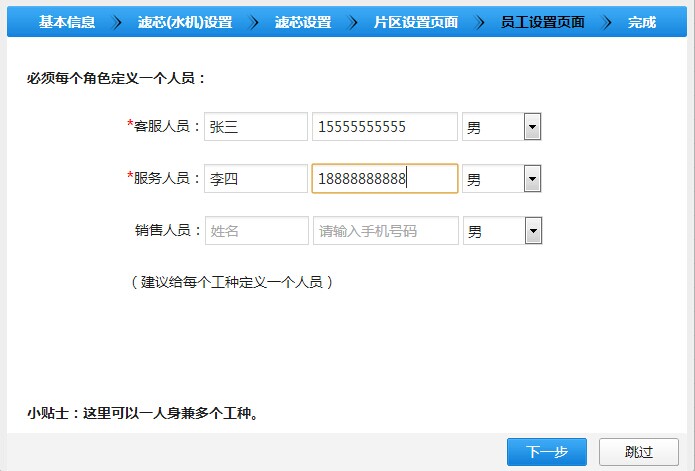The width and height of the screenshot is (695, 471).
Task: Focus the 销售人员 请输入手机号码 phone field
Action: tap(385, 231)
